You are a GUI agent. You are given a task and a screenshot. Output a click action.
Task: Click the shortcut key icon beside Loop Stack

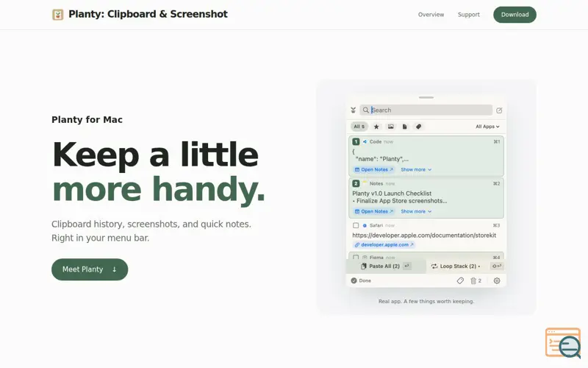click(x=497, y=266)
